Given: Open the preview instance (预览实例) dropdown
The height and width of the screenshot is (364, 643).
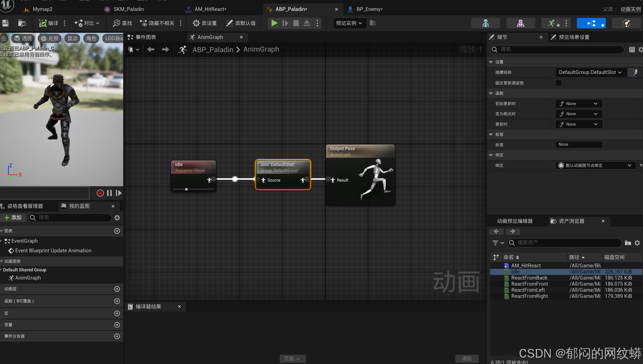Looking at the screenshot, I should [349, 23].
